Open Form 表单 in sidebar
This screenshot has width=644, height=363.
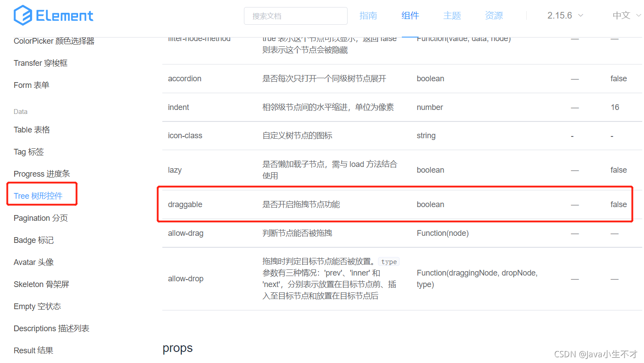(31, 85)
